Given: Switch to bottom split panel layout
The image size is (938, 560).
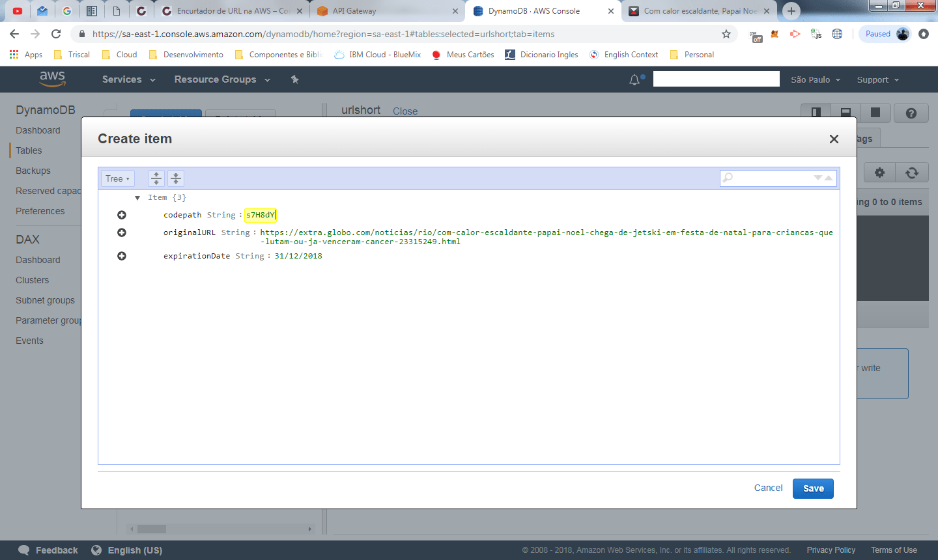Looking at the screenshot, I should (846, 113).
